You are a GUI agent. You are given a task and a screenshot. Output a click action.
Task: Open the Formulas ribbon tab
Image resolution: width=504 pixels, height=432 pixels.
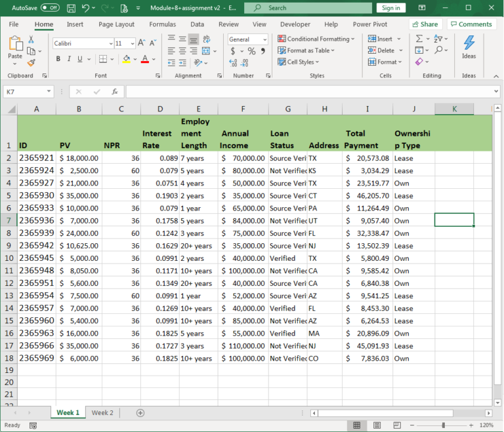pyautogui.click(x=162, y=24)
